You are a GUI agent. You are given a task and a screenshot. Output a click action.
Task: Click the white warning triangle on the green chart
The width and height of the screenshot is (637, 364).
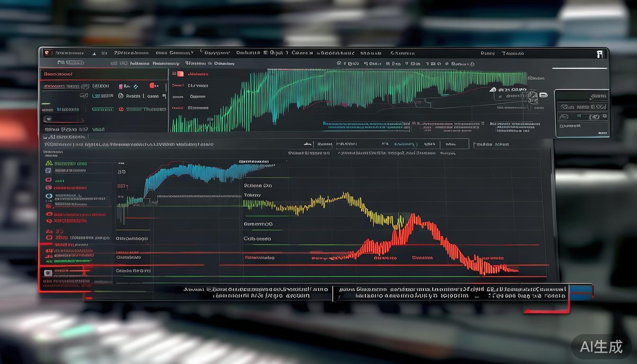(493, 89)
